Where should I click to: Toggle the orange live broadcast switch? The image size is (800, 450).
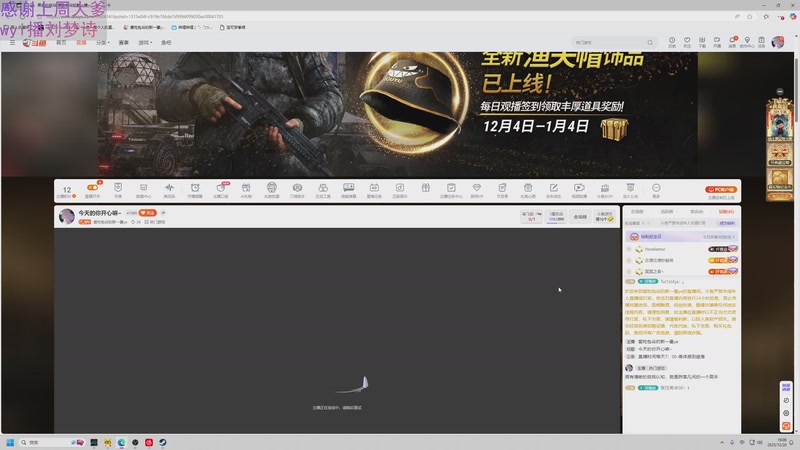point(92,188)
